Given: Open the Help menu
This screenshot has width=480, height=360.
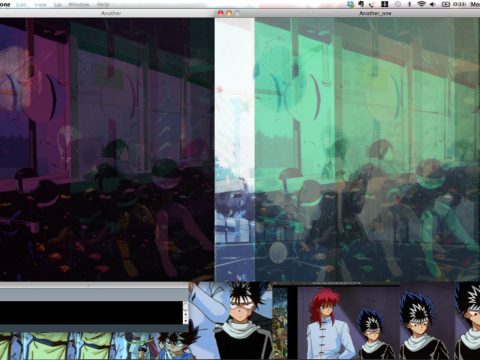Looking at the screenshot, I should tap(103, 5).
